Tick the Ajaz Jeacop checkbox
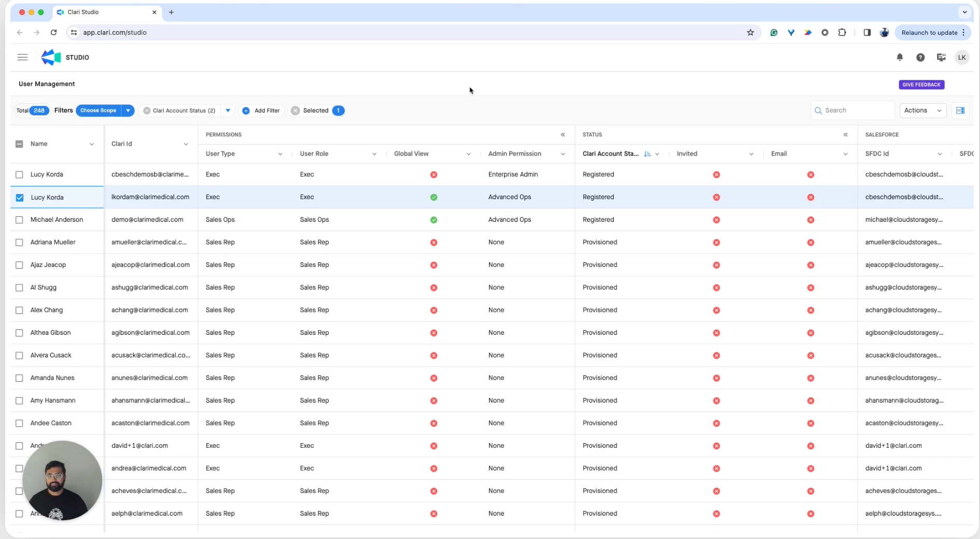The image size is (980, 539). pyautogui.click(x=19, y=265)
